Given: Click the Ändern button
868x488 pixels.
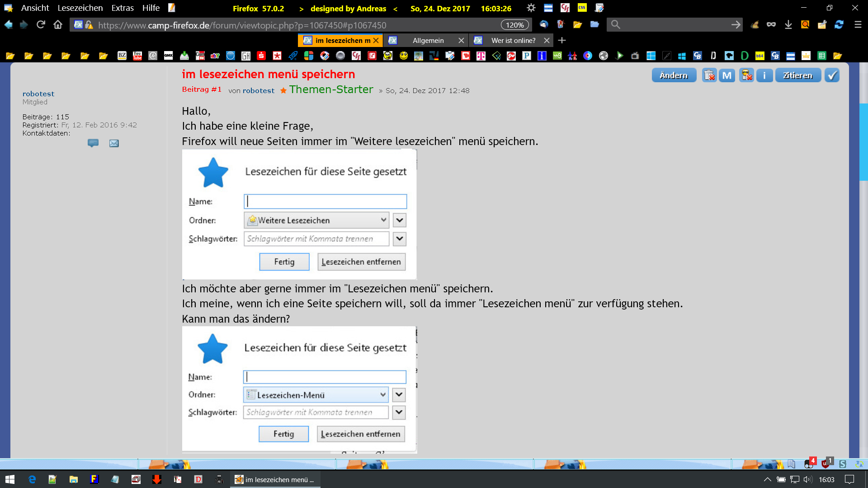Looking at the screenshot, I should pos(674,75).
